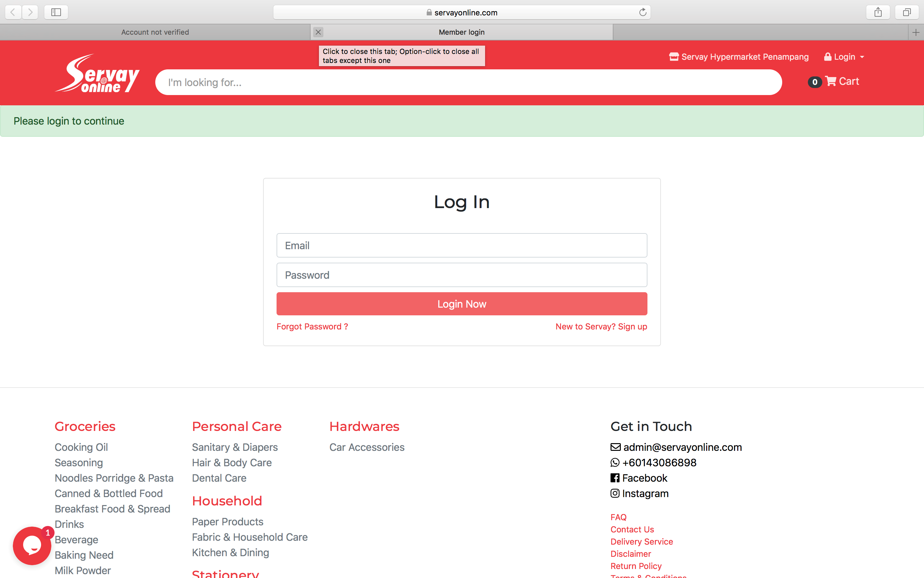Reload the page with refresh icon

tap(643, 12)
